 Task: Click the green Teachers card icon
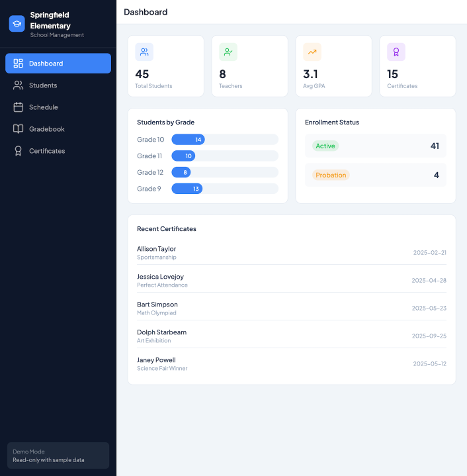[x=228, y=52]
